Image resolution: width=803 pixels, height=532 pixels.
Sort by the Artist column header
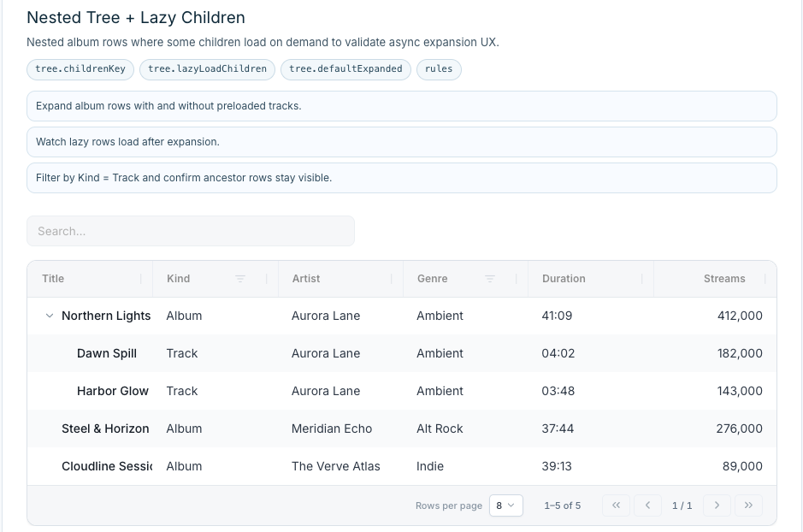pyautogui.click(x=306, y=279)
